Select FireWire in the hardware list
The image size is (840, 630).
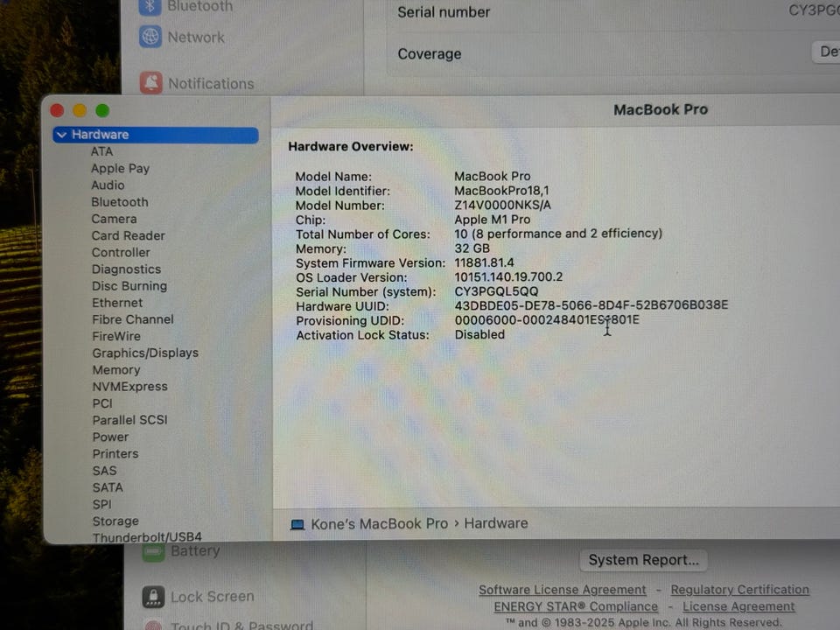116,336
